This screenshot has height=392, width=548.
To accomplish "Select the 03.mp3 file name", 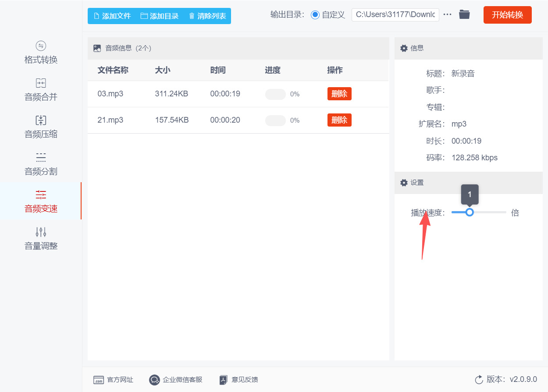I will click(x=110, y=94).
